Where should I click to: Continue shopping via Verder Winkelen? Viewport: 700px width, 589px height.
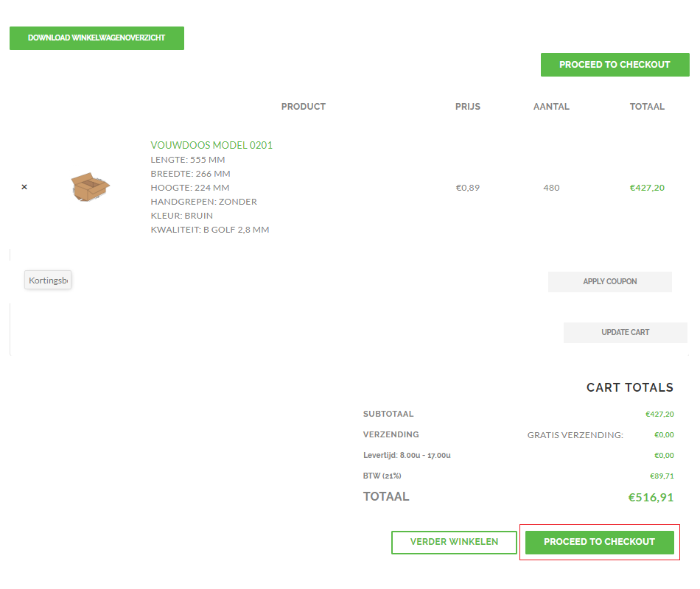pos(454,542)
